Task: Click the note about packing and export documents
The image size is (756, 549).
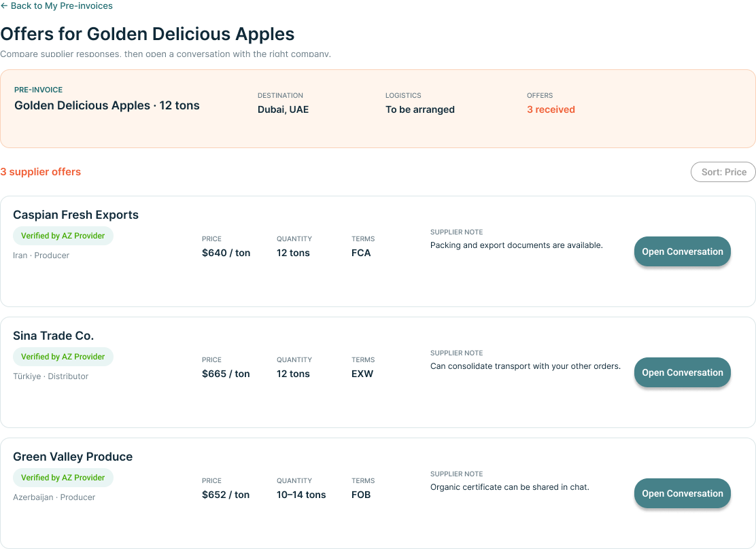Action: [517, 245]
